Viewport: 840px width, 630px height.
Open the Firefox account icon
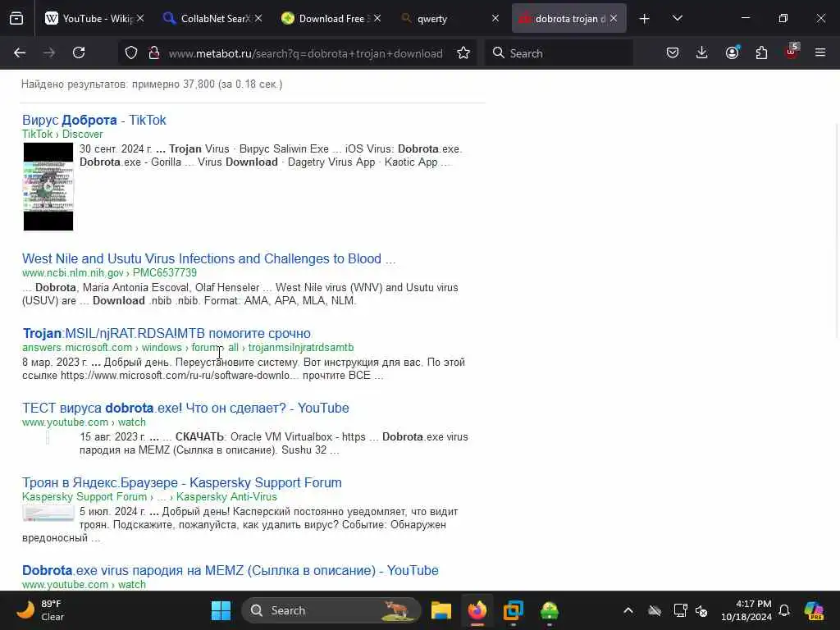732,52
